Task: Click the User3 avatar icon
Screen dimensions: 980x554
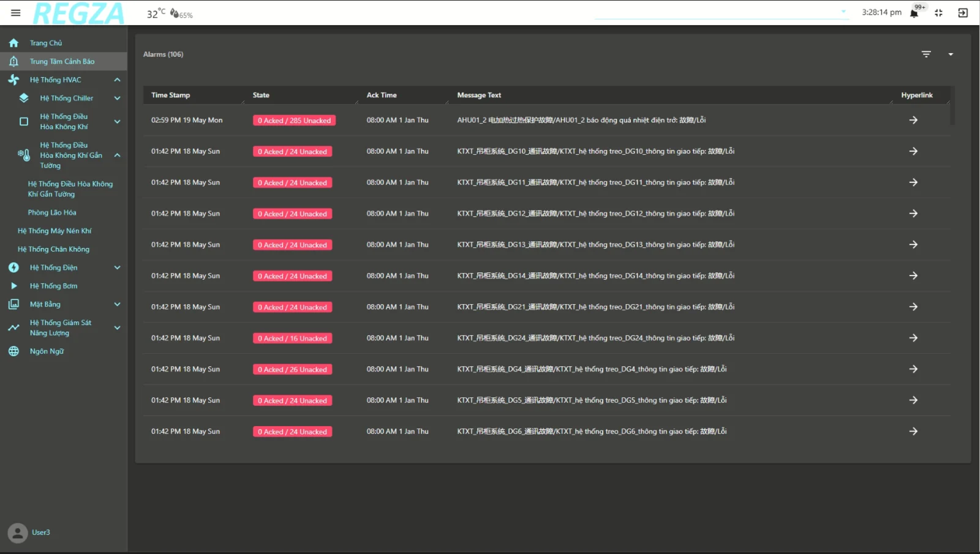Action: tap(18, 533)
